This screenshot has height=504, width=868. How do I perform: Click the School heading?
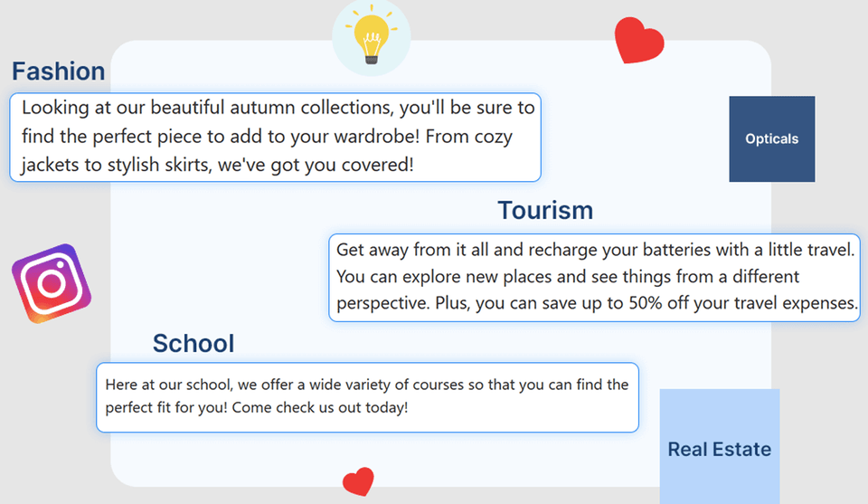(x=193, y=343)
